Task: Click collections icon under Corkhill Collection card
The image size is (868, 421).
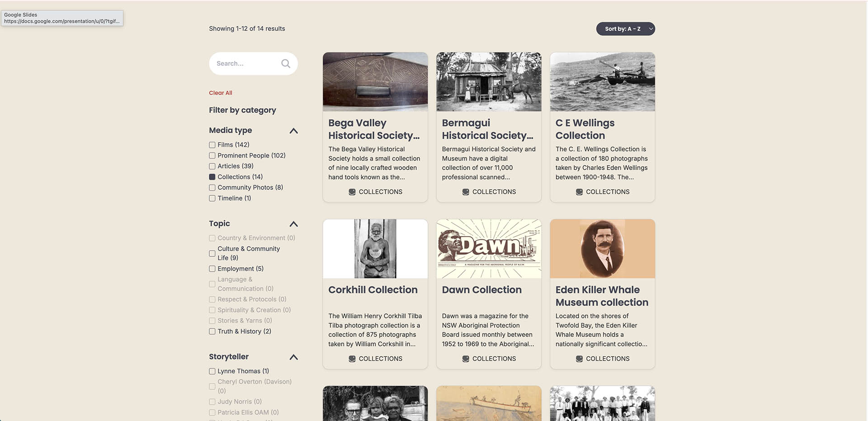Action: point(352,359)
